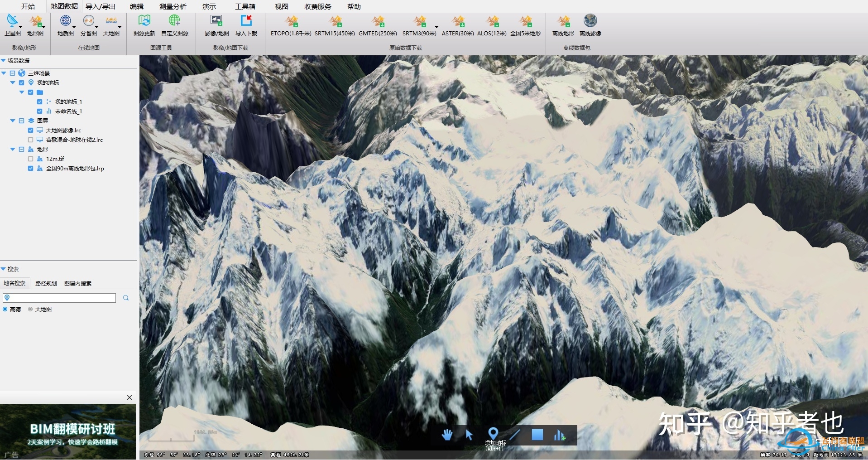Switch to the 路径规划 tab

[x=46, y=283]
